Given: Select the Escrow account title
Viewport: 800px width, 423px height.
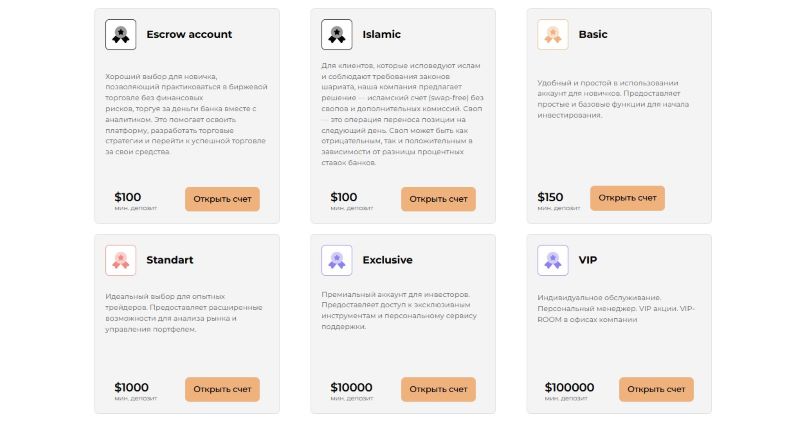Looking at the screenshot, I should pyautogui.click(x=189, y=35).
